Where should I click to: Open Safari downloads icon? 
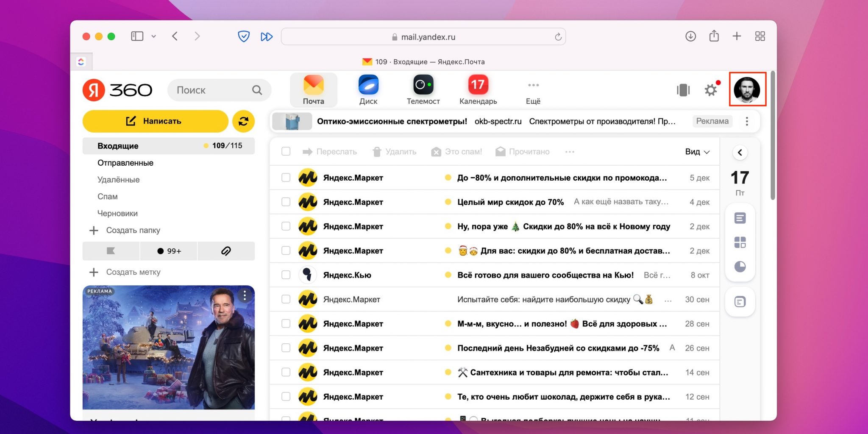pyautogui.click(x=691, y=36)
